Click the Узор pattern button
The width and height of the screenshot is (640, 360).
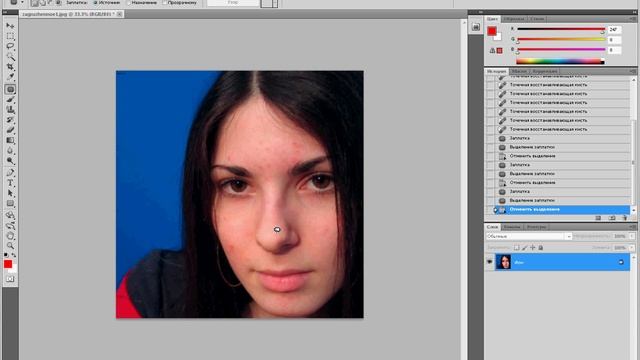233,2
